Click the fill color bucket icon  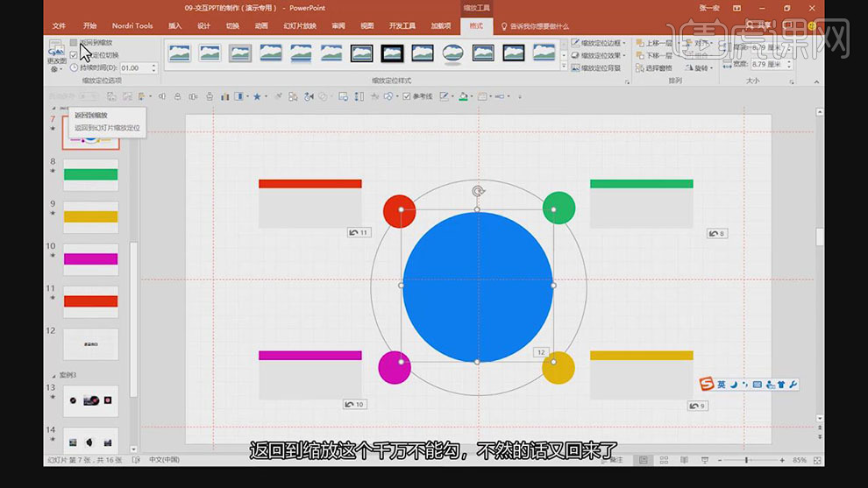(463, 96)
